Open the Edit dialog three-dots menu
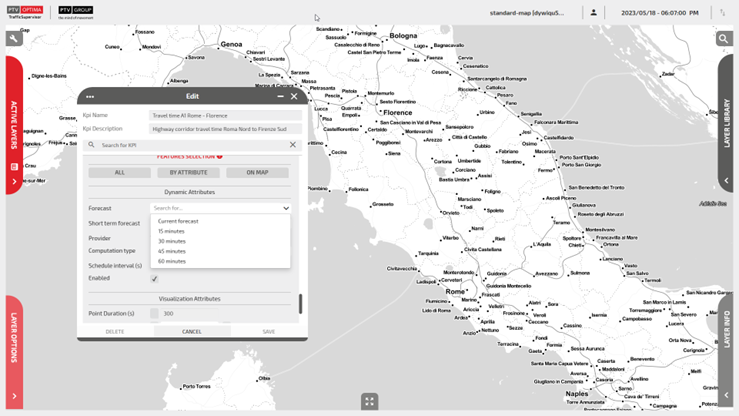This screenshot has height=416, width=739. [x=90, y=97]
